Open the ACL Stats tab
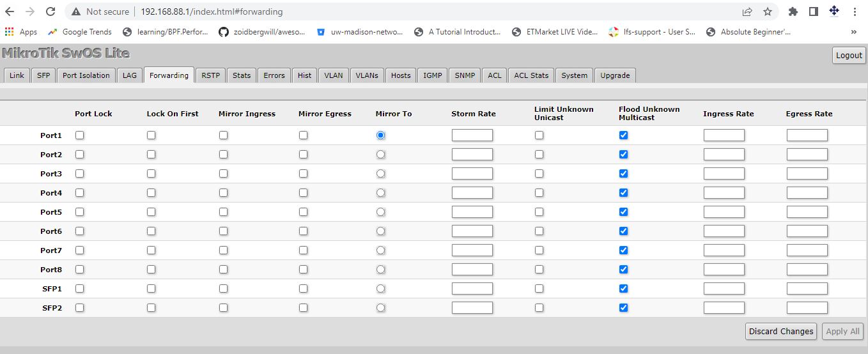The height and width of the screenshot is (354, 868). point(531,75)
